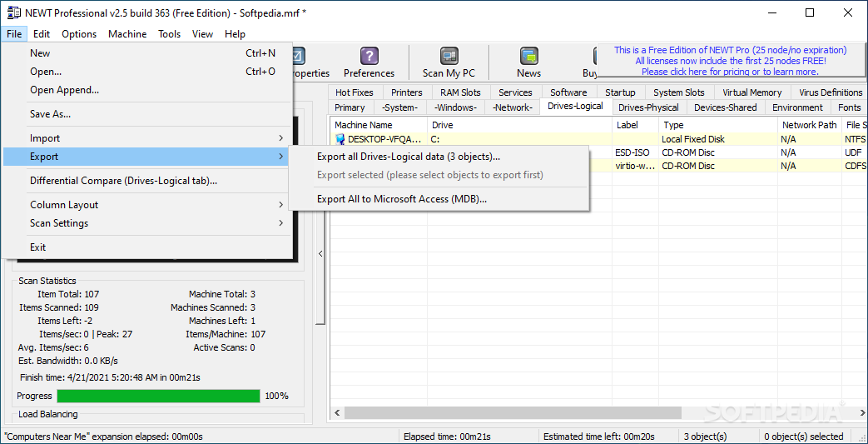Viewport: 868px width, 444px height.
Task: Click the horizontal scrollbar thumb of the grid
Action: pos(513,413)
